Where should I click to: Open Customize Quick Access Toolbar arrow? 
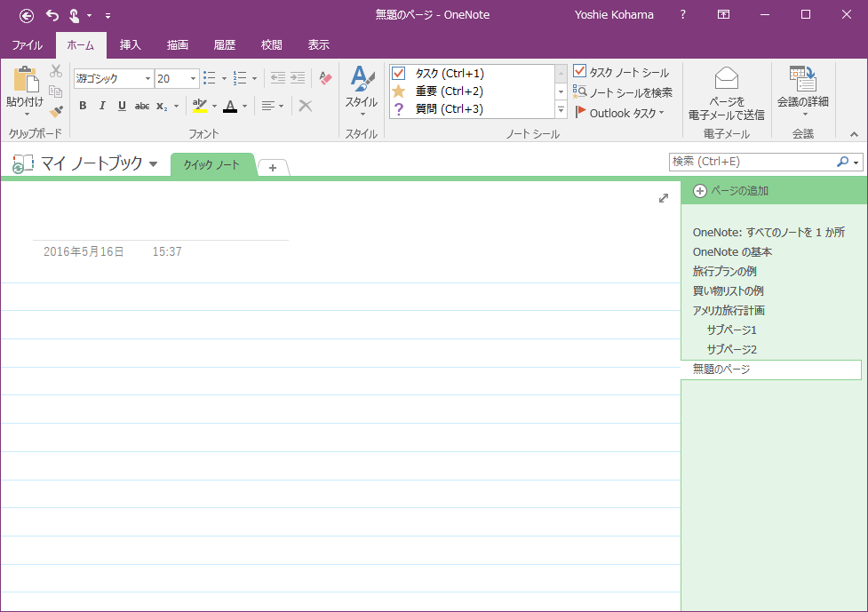click(x=108, y=16)
